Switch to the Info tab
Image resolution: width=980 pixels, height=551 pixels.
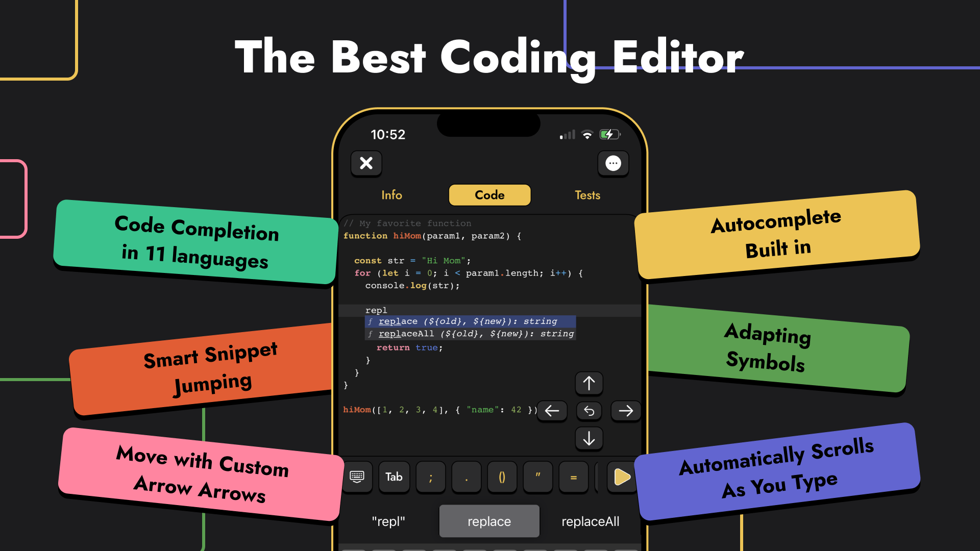coord(391,195)
